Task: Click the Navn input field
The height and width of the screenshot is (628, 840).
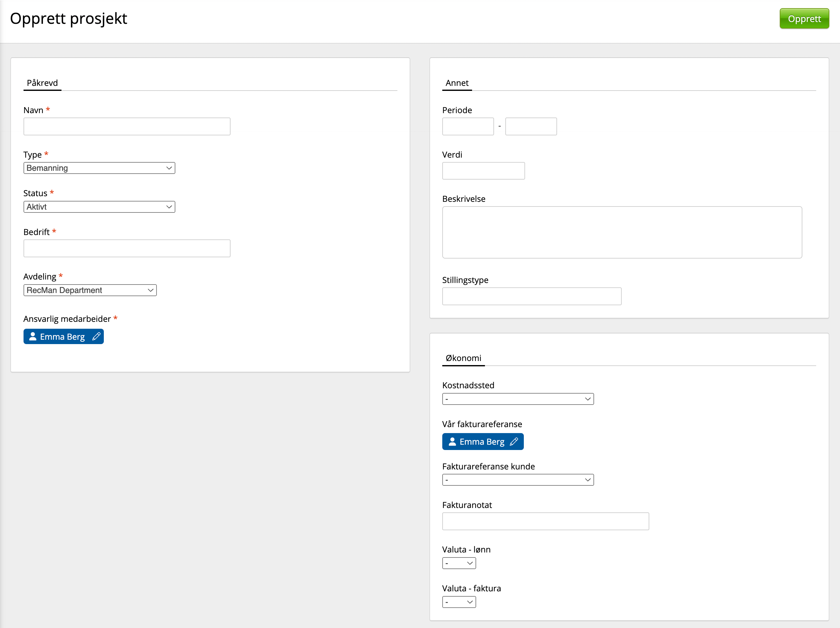Action: 127,126
